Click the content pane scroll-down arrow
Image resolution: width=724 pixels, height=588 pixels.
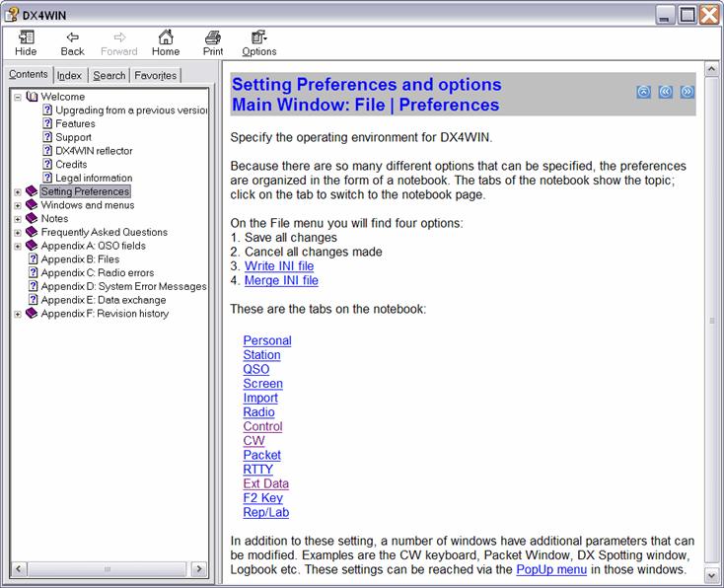click(x=711, y=575)
